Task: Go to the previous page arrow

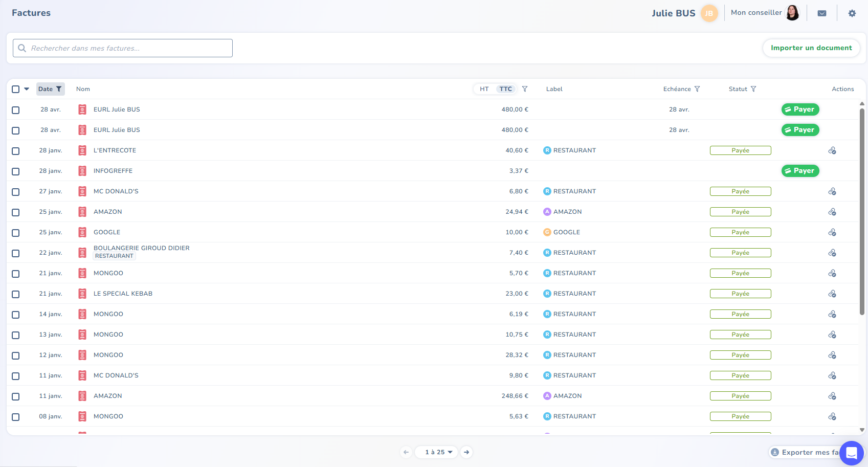Action: 406,452
